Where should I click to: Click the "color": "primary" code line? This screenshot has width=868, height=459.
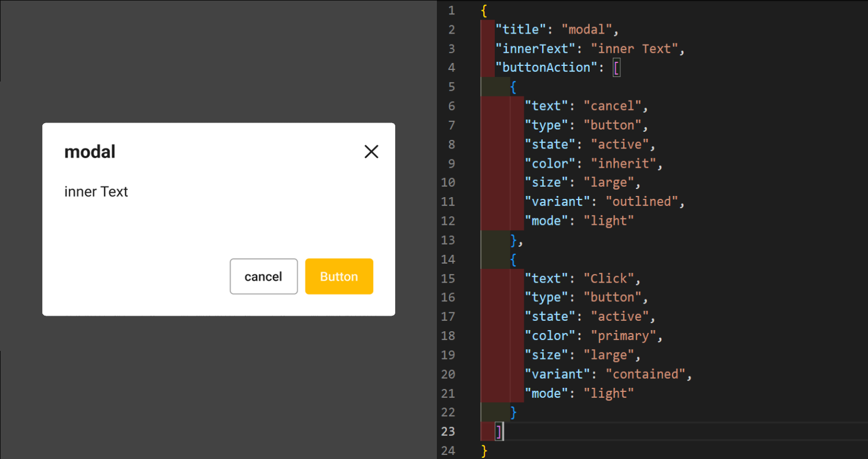[594, 335]
